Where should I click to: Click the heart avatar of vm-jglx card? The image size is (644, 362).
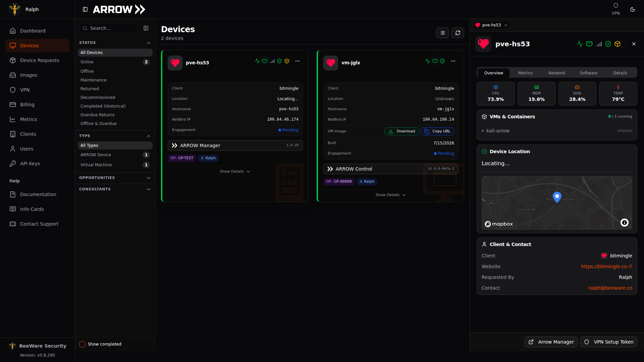point(331,63)
